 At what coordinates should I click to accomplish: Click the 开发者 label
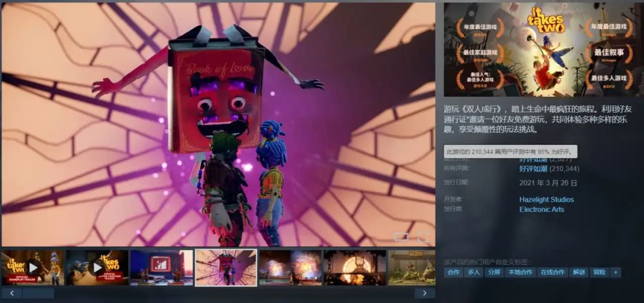coord(453,199)
